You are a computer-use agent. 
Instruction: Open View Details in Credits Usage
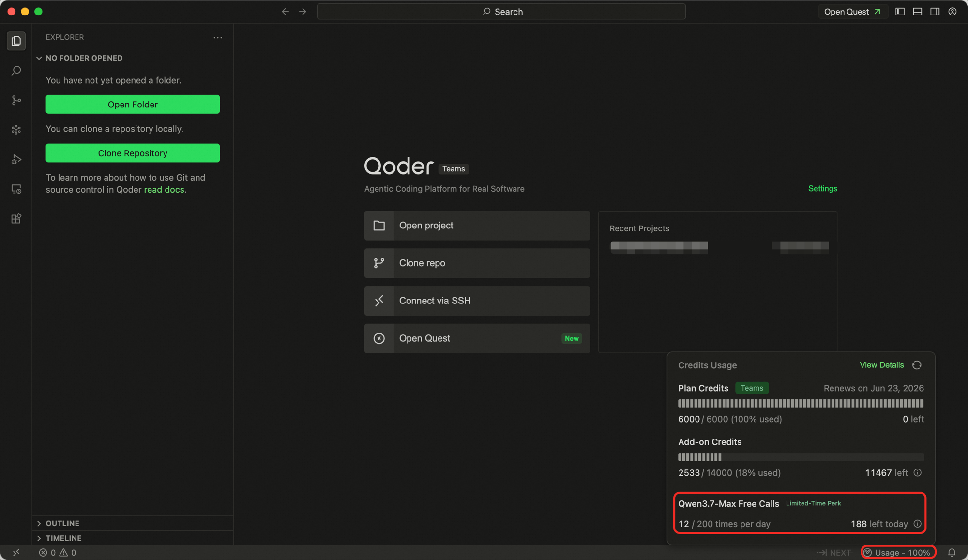[x=881, y=365]
